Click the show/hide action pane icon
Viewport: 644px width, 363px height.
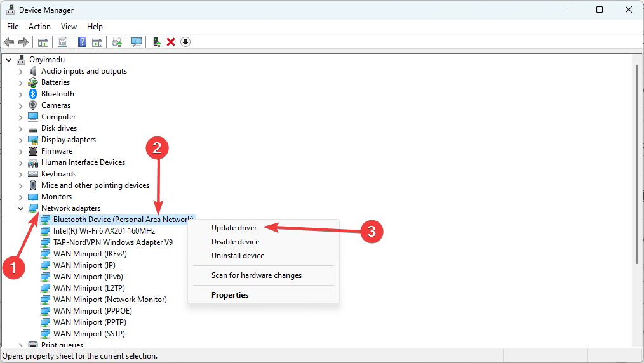[x=97, y=42]
